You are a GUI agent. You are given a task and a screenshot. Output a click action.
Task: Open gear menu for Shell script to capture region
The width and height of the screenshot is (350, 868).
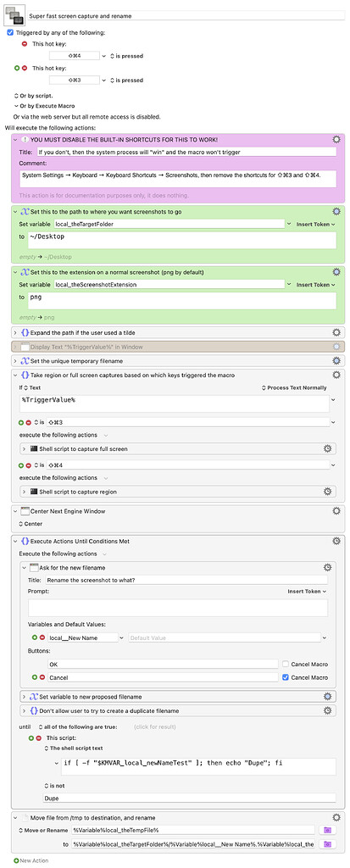[x=327, y=492]
